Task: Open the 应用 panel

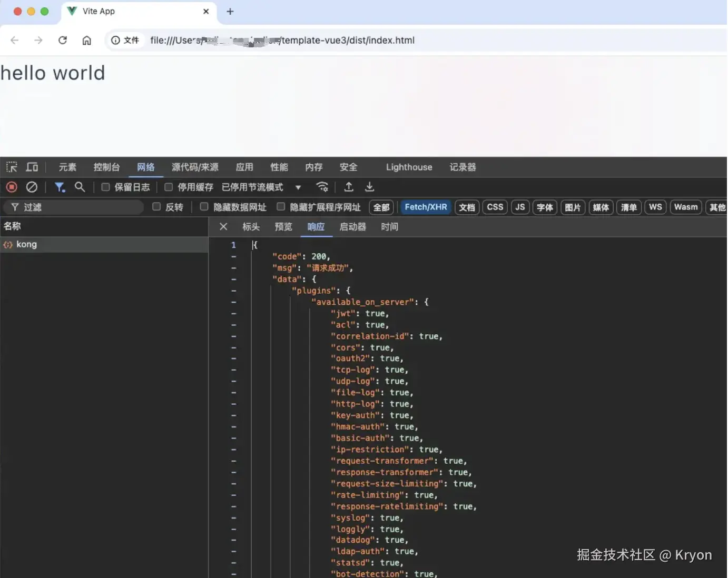Action: [x=244, y=167]
